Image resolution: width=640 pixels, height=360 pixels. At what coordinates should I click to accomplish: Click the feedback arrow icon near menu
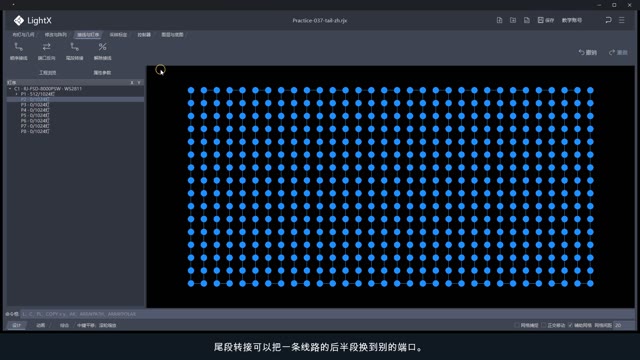coord(608,20)
